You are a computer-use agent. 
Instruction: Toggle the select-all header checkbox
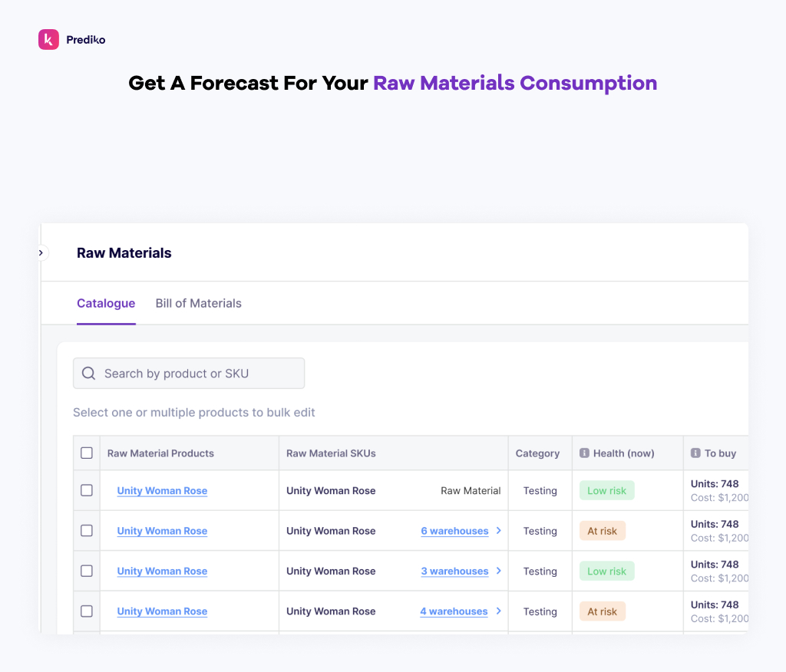(x=87, y=453)
